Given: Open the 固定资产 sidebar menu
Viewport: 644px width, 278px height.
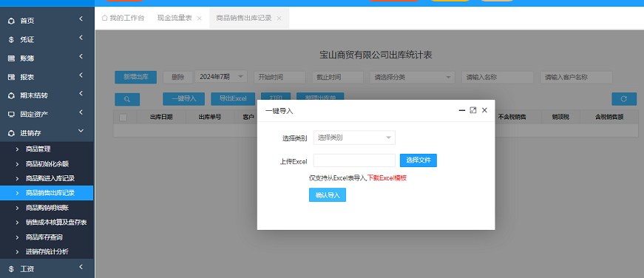Looking at the screenshot, I should pyautogui.click(x=47, y=114).
